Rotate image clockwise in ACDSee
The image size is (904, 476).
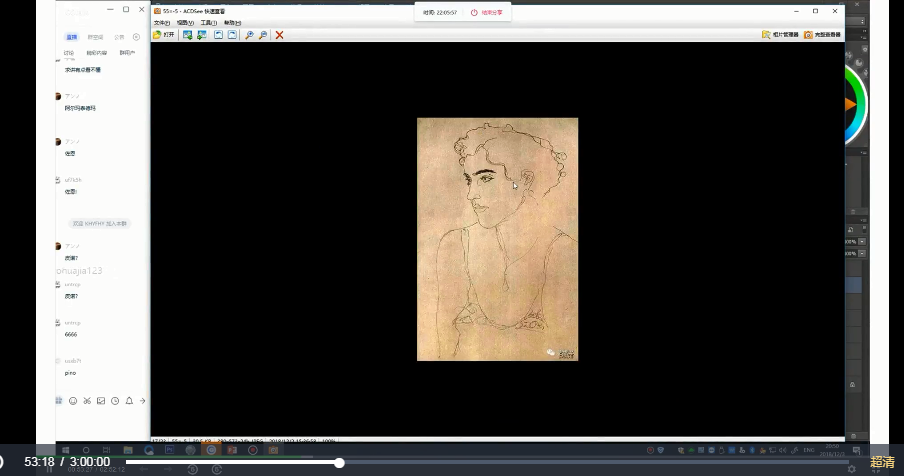point(232,35)
